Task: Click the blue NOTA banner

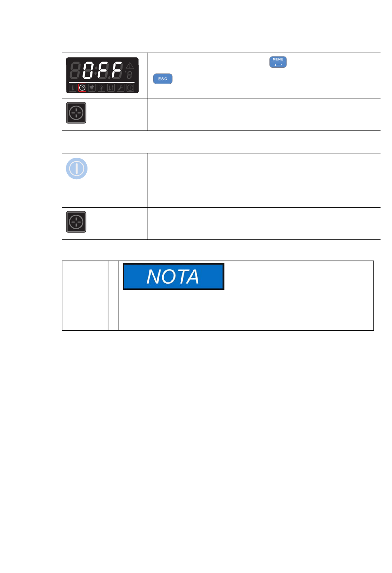Action: (173, 276)
